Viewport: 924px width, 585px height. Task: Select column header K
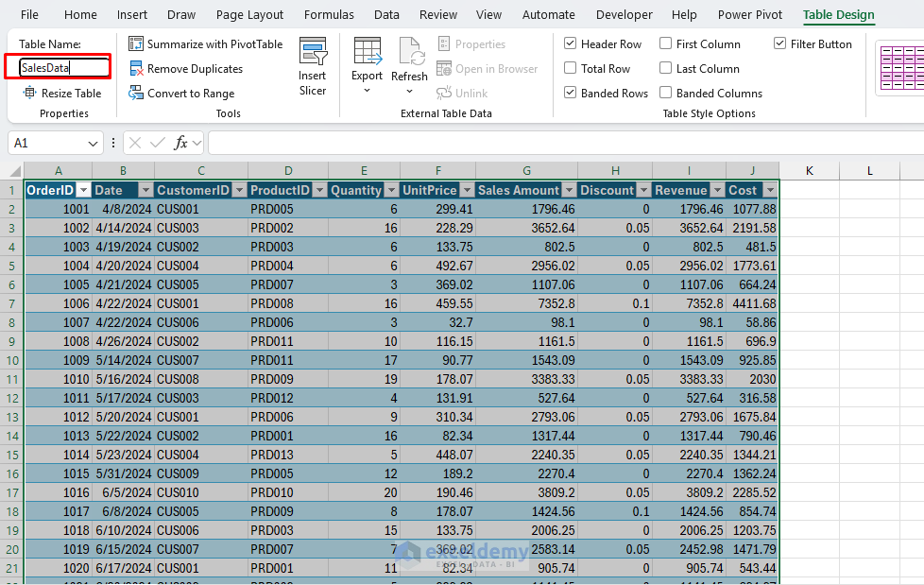(x=810, y=170)
